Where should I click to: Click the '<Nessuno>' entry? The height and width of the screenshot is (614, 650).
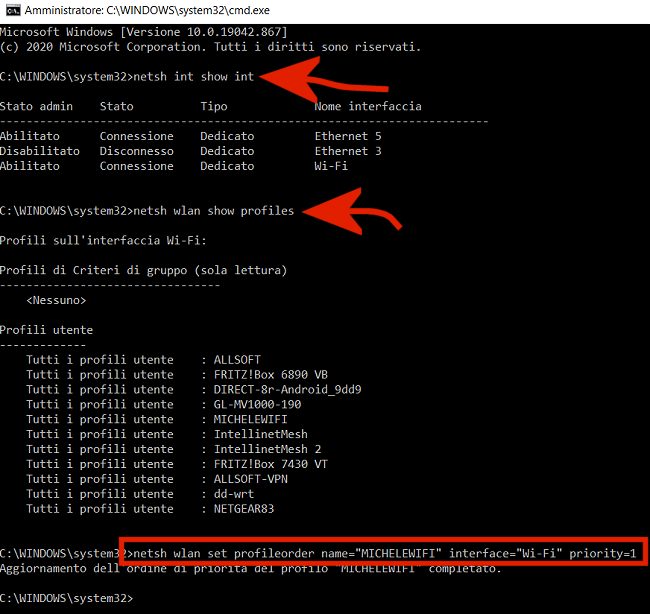[x=56, y=301]
